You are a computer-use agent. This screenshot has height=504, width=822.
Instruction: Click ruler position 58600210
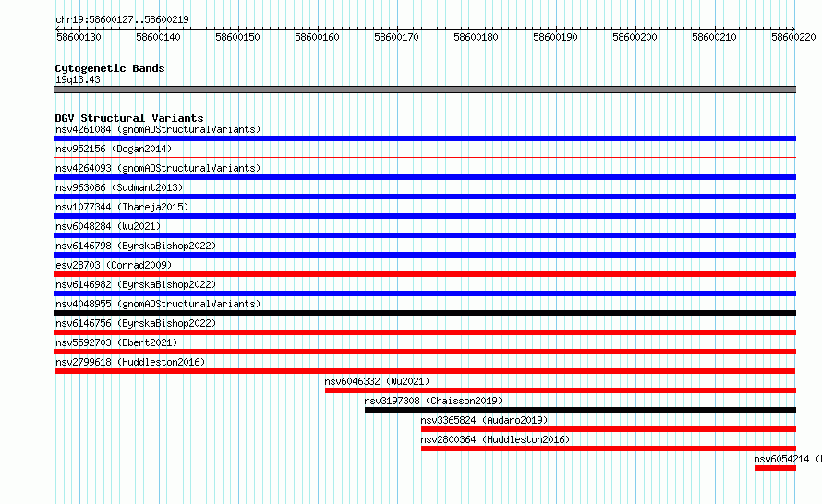pyautogui.click(x=714, y=37)
